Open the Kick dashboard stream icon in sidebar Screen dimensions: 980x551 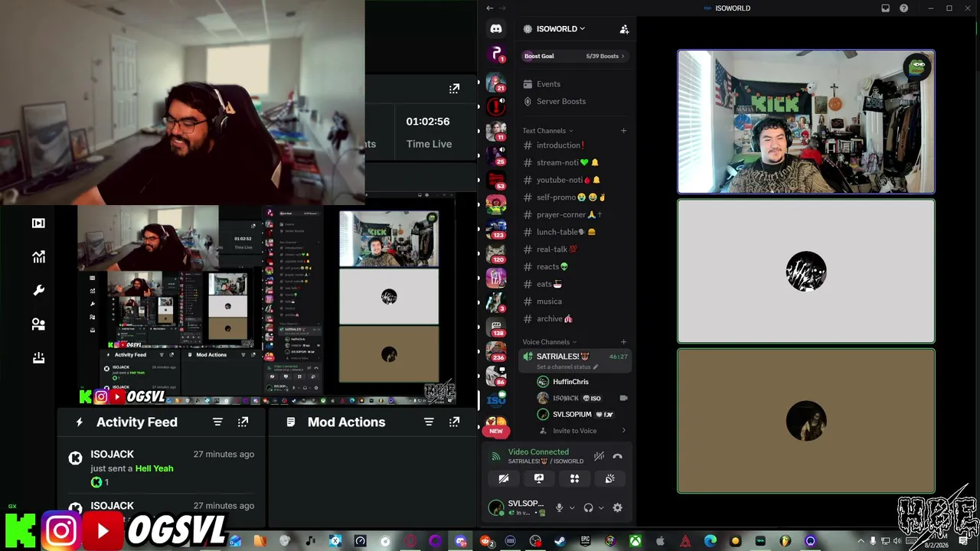(38, 223)
